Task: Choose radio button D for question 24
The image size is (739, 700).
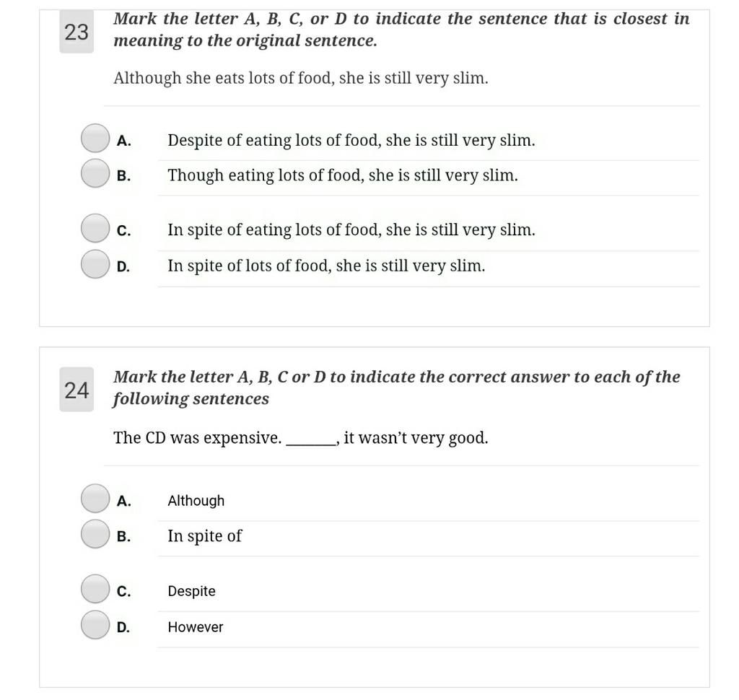Action: (95, 624)
